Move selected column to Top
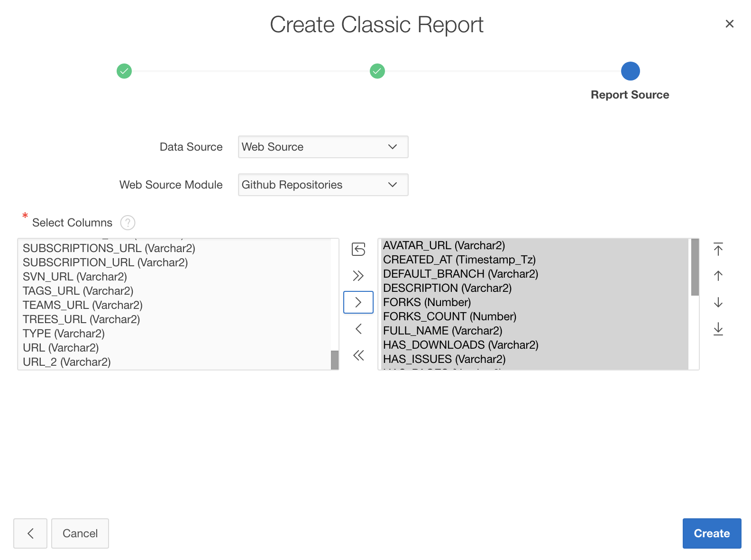The image size is (751, 560). tap(718, 249)
